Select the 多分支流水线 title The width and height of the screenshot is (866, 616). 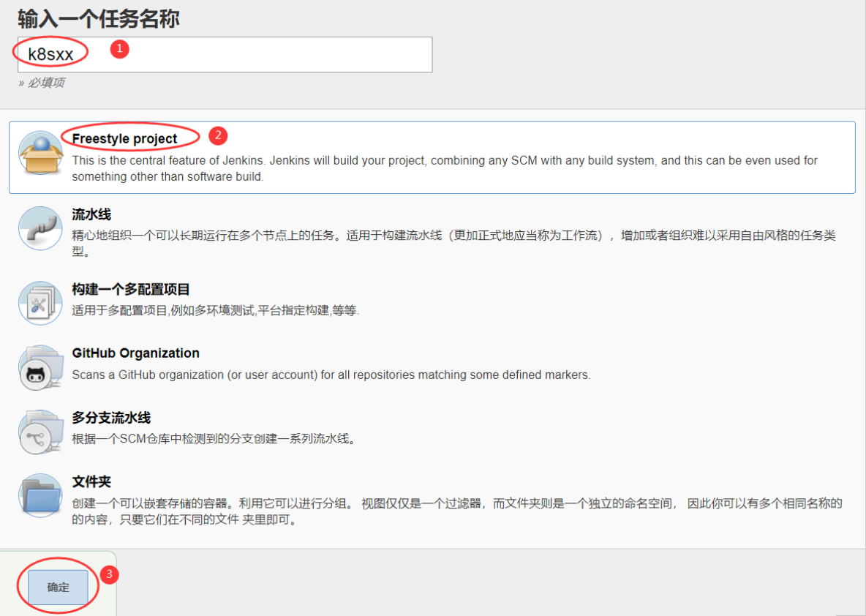pos(112,418)
